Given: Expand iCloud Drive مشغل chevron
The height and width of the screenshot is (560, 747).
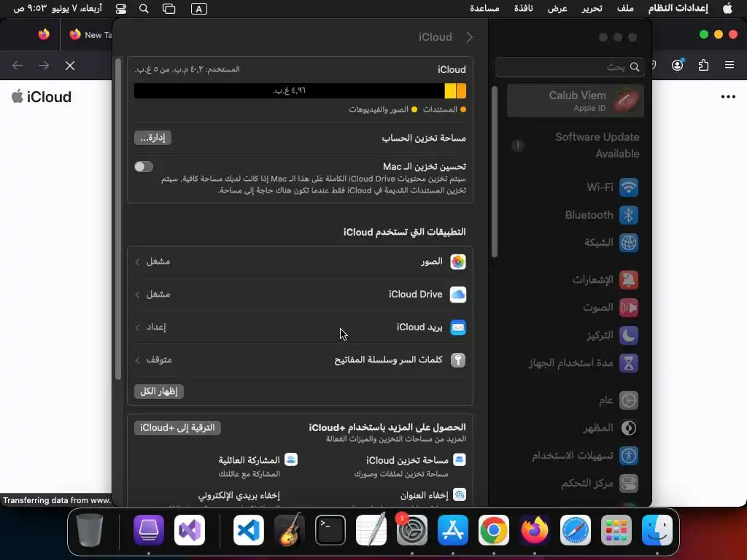Looking at the screenshot, I should click(137, 295).
